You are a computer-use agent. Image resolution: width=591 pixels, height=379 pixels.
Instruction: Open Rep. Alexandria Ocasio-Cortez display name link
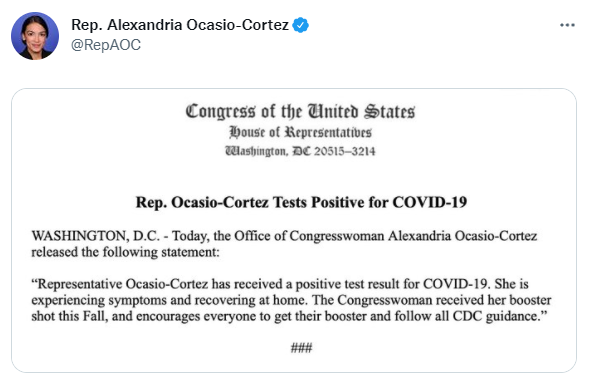pos(180,25)
